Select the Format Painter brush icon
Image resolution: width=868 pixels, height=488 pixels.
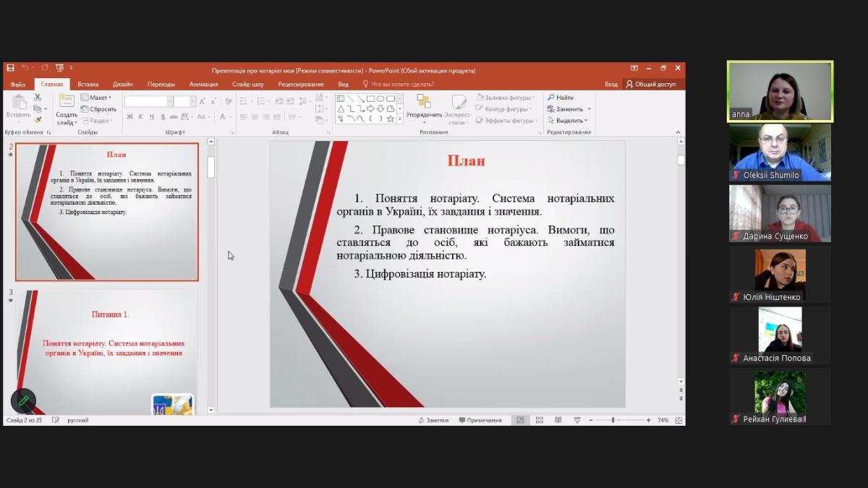(38, 119)
